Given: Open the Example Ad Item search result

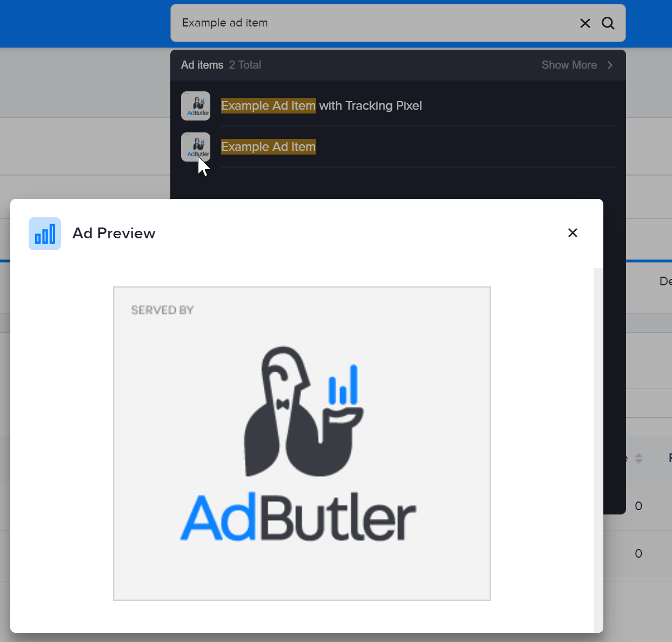Looking at the screenshot, I should pos(268,146).
